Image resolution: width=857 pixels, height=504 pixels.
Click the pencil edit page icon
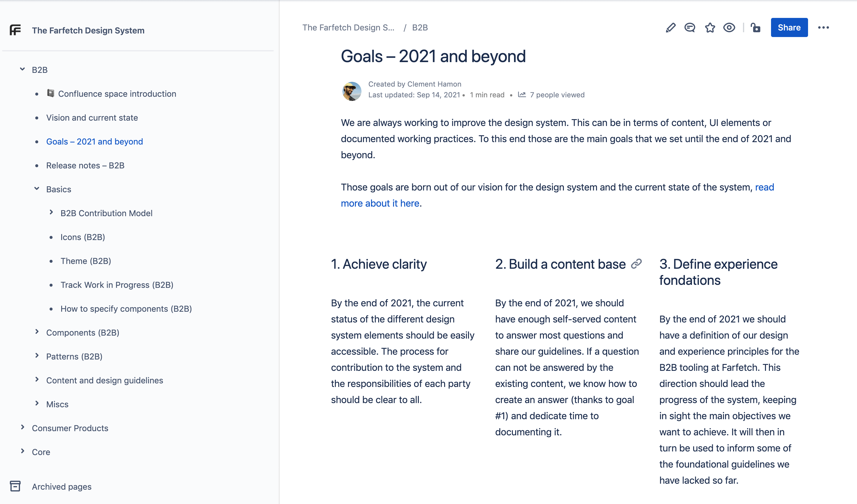tap(670, 27)
